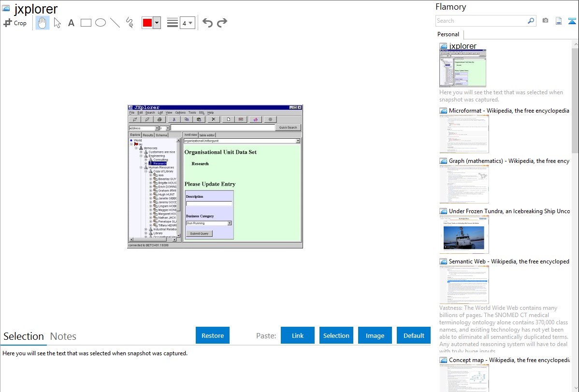The width and height of the screenshot is (579, 392).
Task: Open the jxplorer snapshot thumbnail in sidebar
Action: pyautogui.click(x=463, y=69)
